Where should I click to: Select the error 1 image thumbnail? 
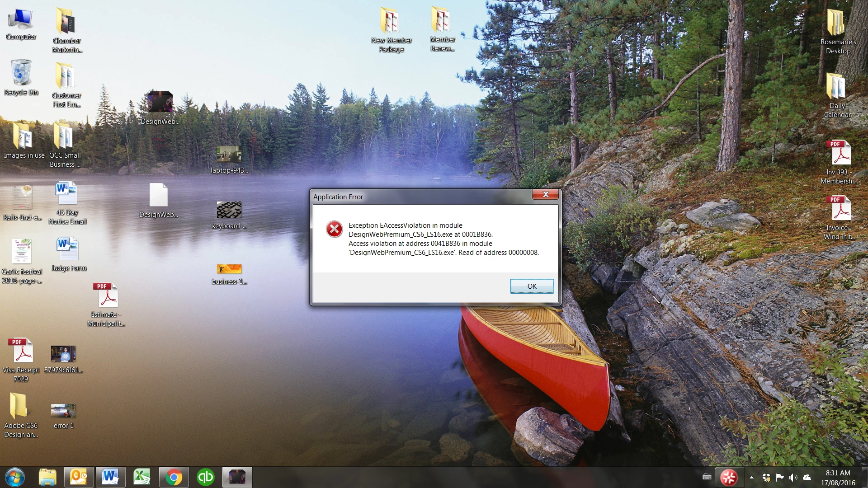click(x=63, y=410)
